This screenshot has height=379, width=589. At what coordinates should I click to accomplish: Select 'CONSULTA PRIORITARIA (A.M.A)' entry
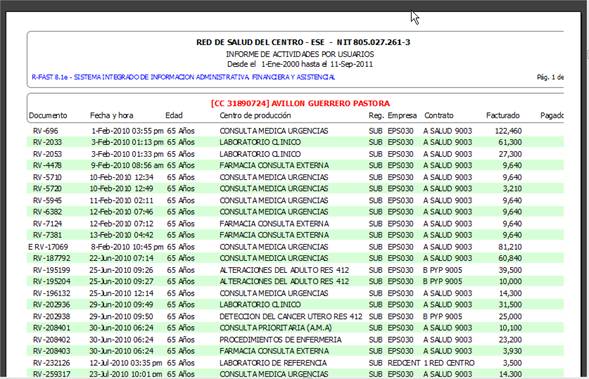pyautogui.click(x=276, y=328)
